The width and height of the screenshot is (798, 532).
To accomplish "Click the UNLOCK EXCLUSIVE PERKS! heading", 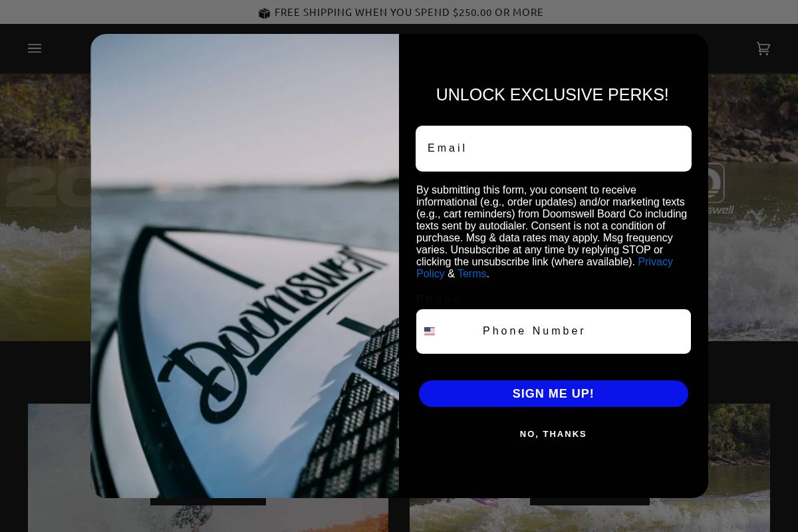I will pos(553,94).
